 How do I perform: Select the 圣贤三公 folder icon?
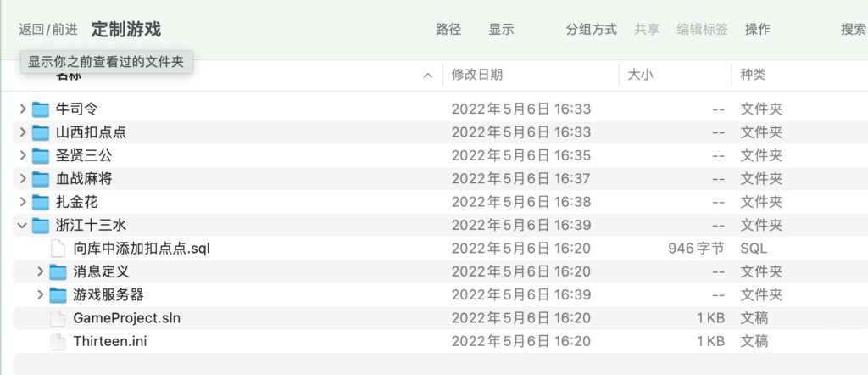41,155
